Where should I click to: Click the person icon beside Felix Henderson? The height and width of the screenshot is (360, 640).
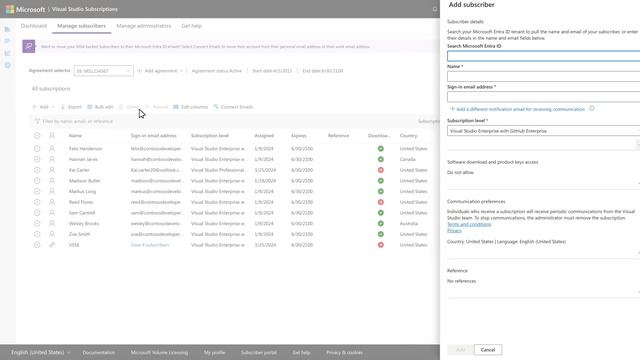point(52,149)
